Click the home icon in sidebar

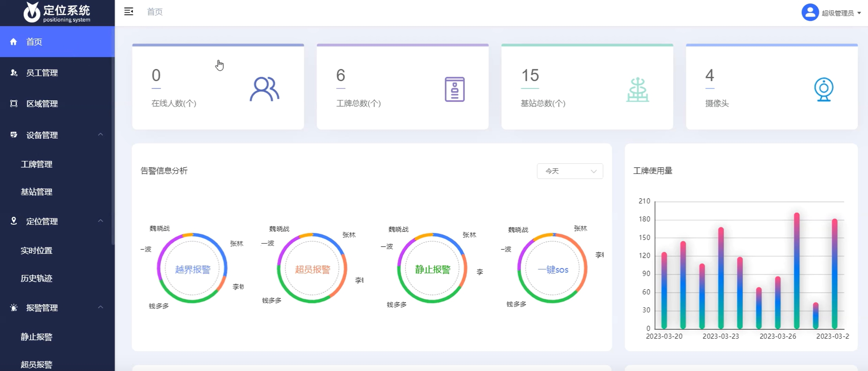point(14,42)
